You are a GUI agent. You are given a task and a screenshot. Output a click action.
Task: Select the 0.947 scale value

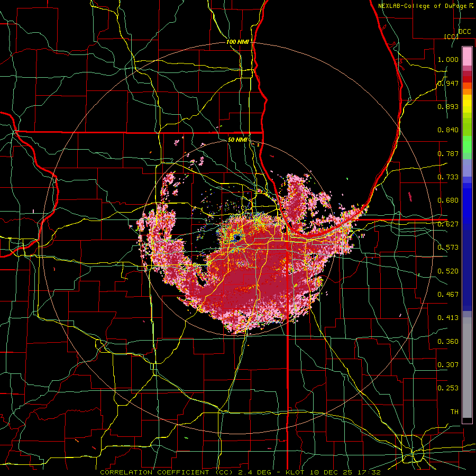[x=448, y=83]
